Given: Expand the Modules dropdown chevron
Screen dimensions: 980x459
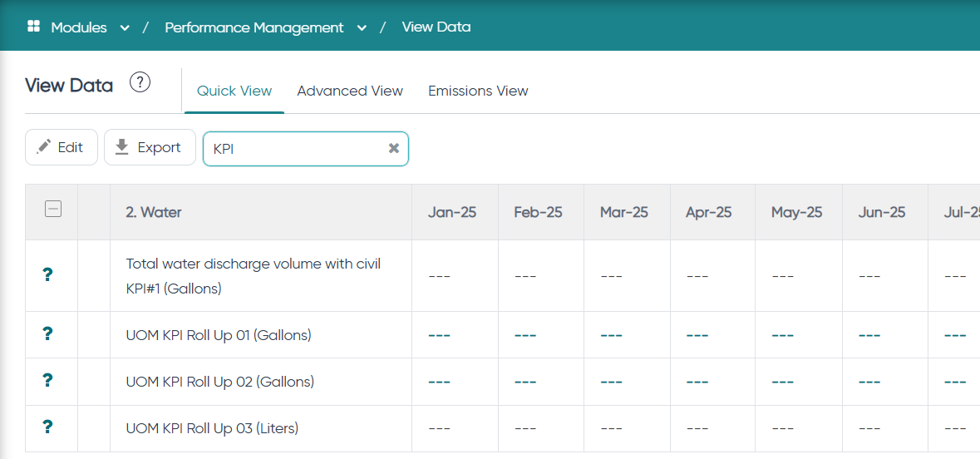Looking at the screenshot, I should coord(125,28).
